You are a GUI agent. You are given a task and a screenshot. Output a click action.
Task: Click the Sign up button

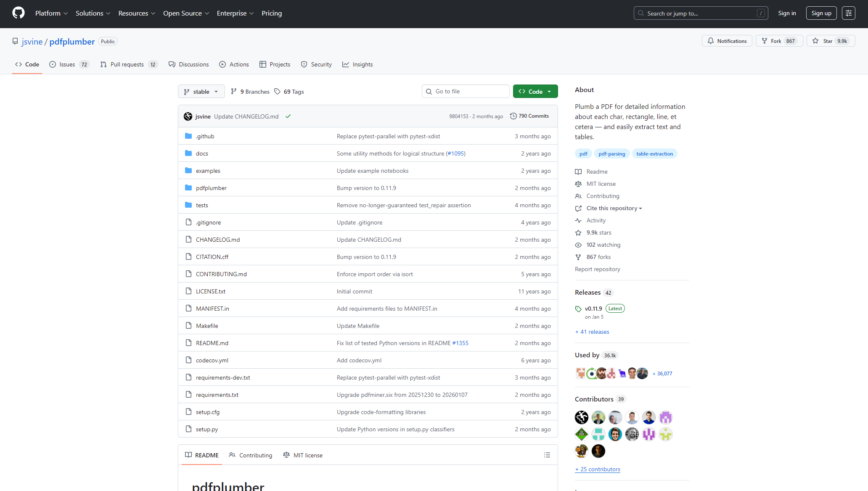point(821,13)
